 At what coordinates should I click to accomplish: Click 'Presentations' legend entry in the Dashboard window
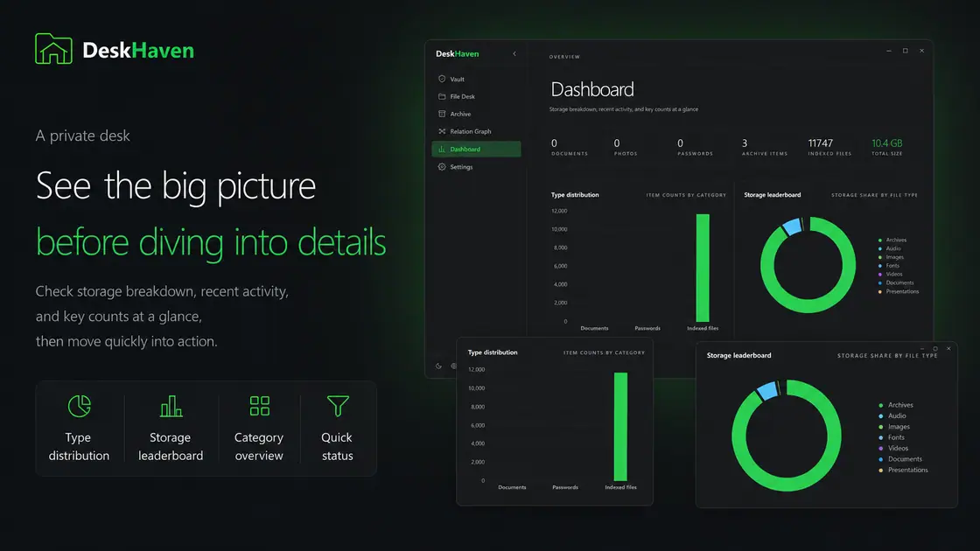tap(899, 291)
